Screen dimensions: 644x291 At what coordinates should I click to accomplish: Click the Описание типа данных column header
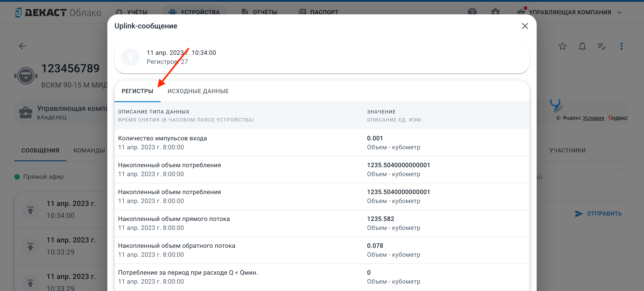(154, 112)
